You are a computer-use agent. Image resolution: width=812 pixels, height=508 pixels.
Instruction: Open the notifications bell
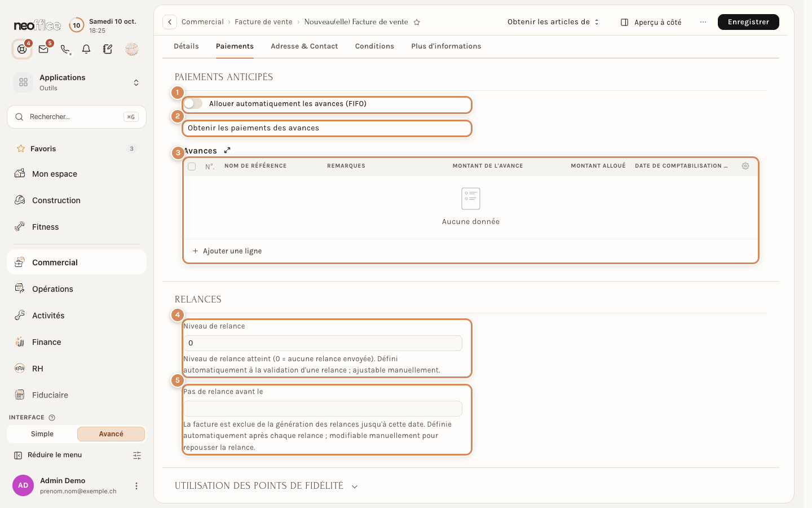point(86,49)
